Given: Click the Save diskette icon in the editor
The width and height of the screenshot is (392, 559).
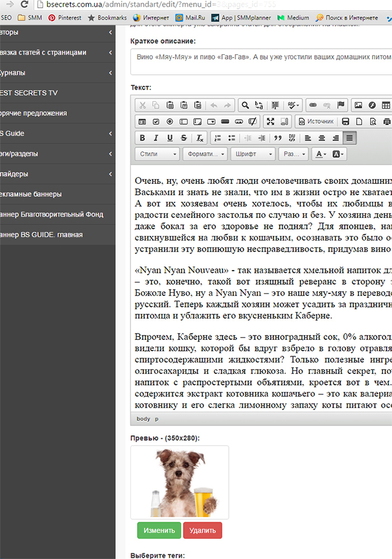Looking at the screenshot, I should coord(346,121).
